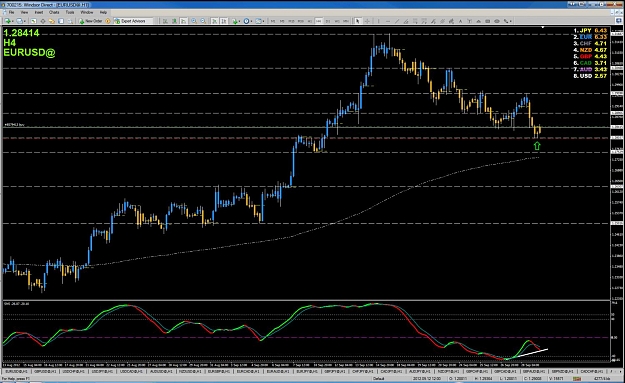Expand the last line-studies dropdown arrow

(x=511, y=21)
